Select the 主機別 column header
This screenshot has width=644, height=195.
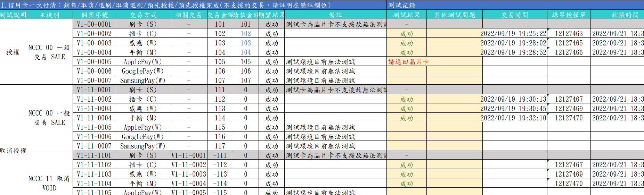pyautogui.click(x=49, y=15)
